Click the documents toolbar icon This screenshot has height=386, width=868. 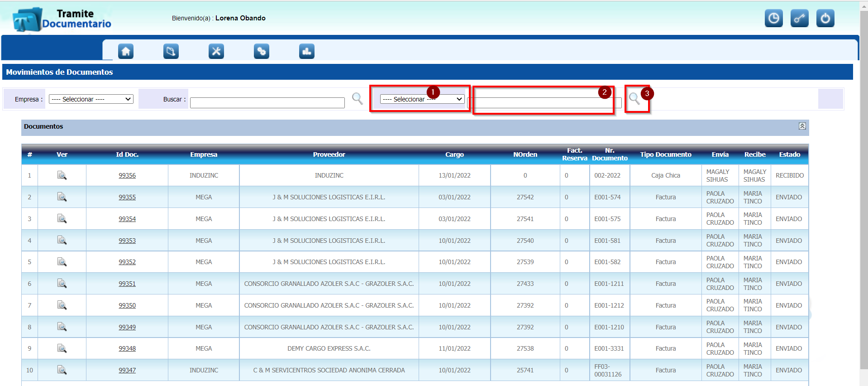pos(171,51)
